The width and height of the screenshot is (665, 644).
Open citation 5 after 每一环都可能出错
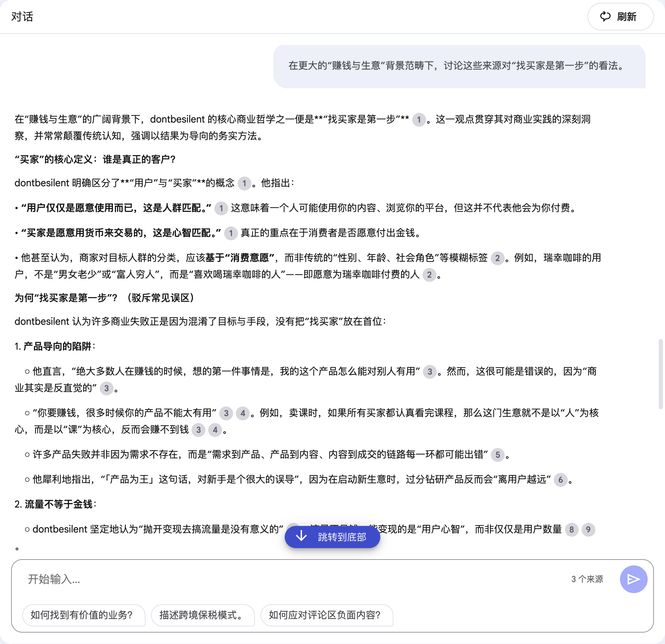point(497,455)
